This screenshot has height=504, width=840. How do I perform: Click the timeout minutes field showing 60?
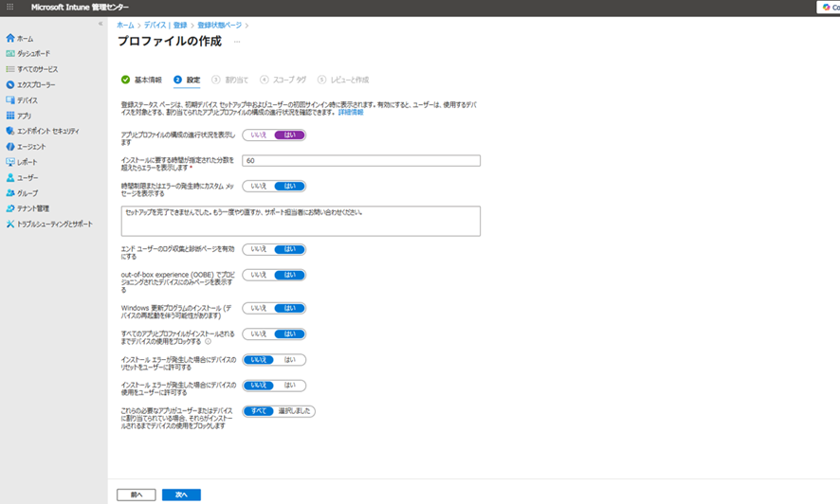click(x=360, y=160)
